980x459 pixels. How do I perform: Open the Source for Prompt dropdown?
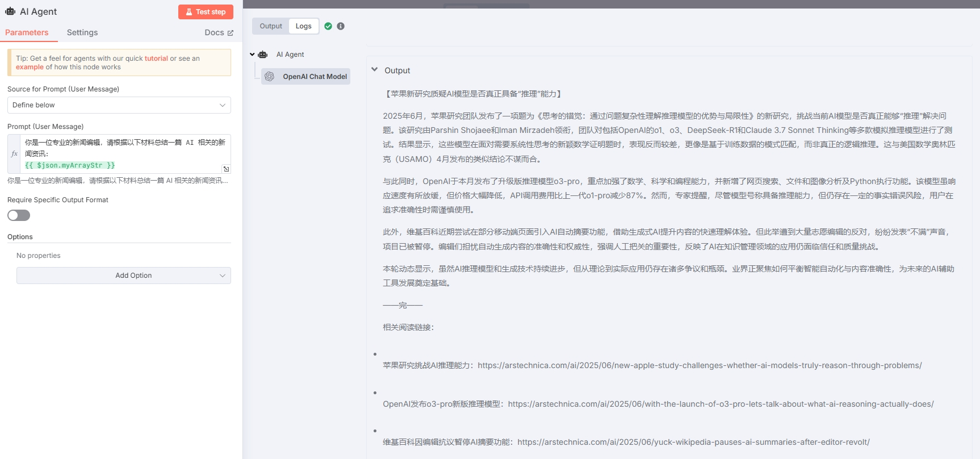119,105
